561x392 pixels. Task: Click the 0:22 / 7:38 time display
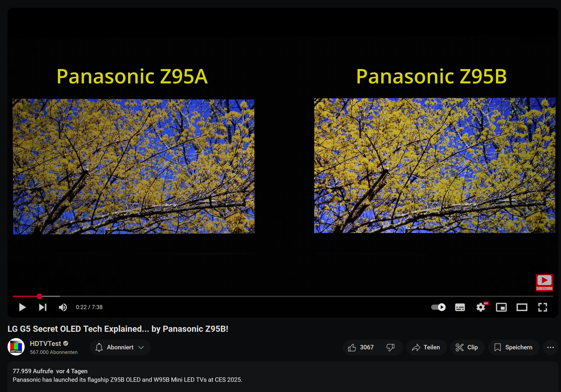pos(89,307)
